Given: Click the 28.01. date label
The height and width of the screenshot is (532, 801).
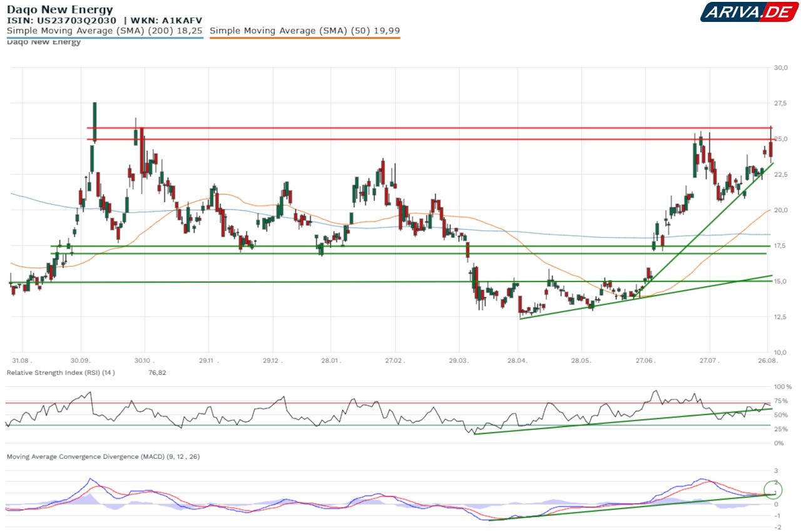Looking at the screenshot, I should [x=332, y=361].
